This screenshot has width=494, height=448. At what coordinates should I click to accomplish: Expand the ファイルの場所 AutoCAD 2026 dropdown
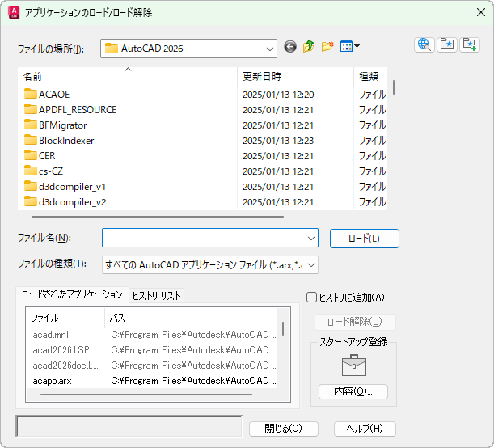click(x=270, y=49)
